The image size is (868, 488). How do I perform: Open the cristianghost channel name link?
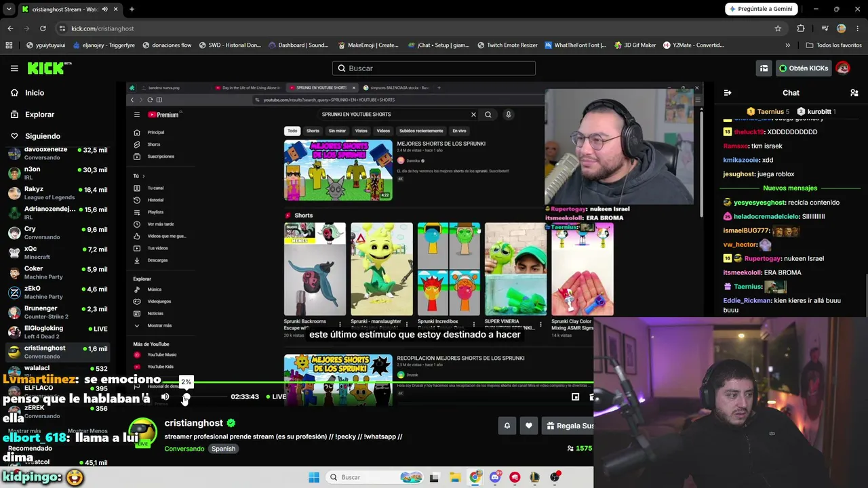click(193, 423)
